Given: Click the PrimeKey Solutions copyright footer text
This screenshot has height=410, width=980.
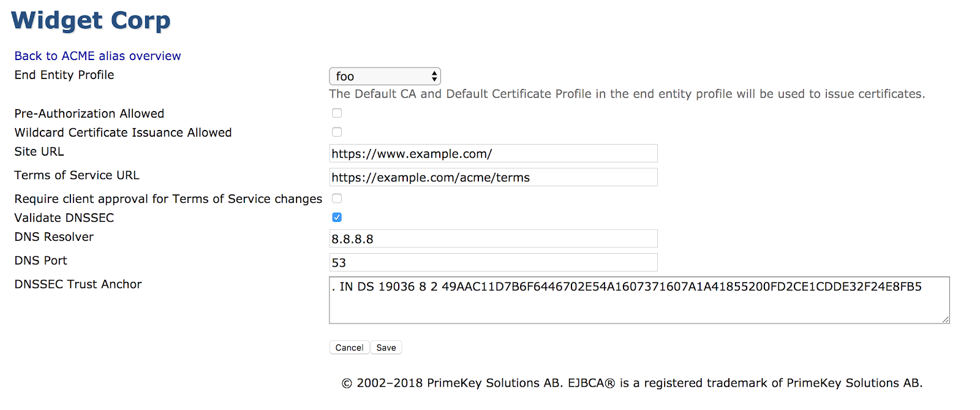Looking at the screenshot, I should coord(631,382).
